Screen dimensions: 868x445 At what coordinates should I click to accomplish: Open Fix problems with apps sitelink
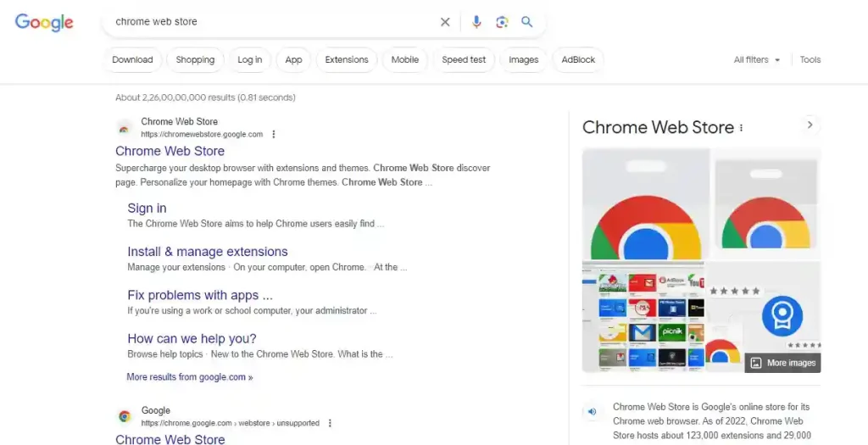pyautogui.click(x=200, y=295)
